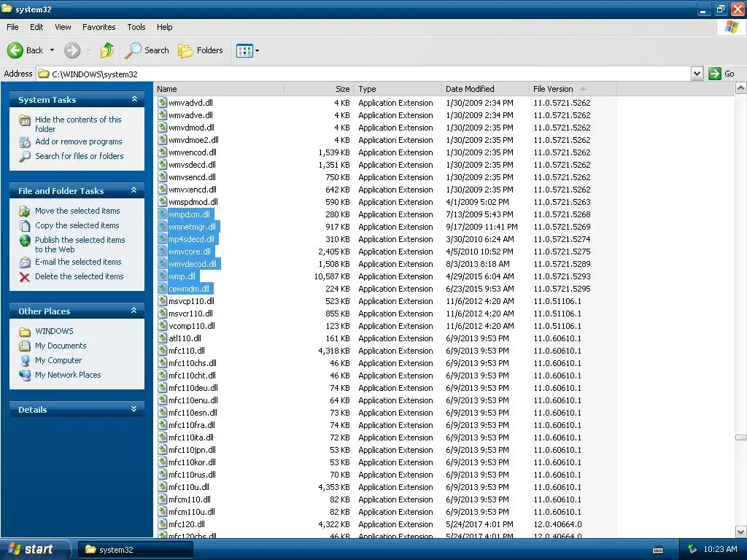Viewport: 747px width, 560px height.
Task: Click the Publish to the Web globe icon
Action: (25, 241)
